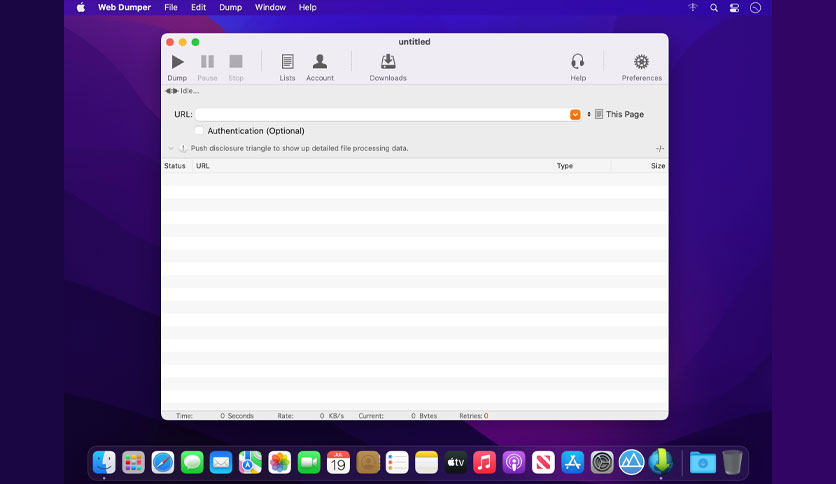This screenshot has height=484, width=836.
Task: Open the Account toolbar icon
Action: click(x=320, y=62)
